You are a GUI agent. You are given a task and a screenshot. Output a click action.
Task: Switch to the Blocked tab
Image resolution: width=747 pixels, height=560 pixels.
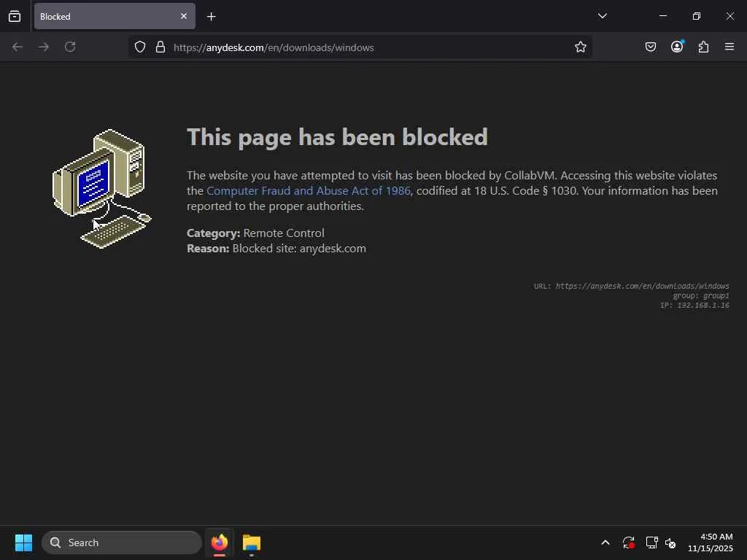[x=115, y=16]
